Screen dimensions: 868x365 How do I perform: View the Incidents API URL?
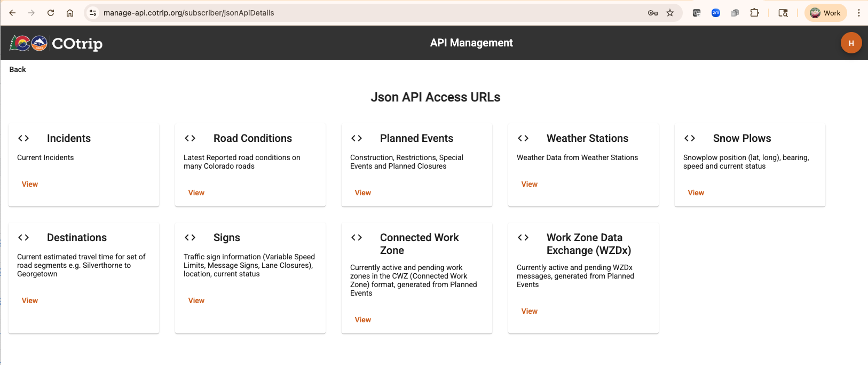click(x=30, y=184)
